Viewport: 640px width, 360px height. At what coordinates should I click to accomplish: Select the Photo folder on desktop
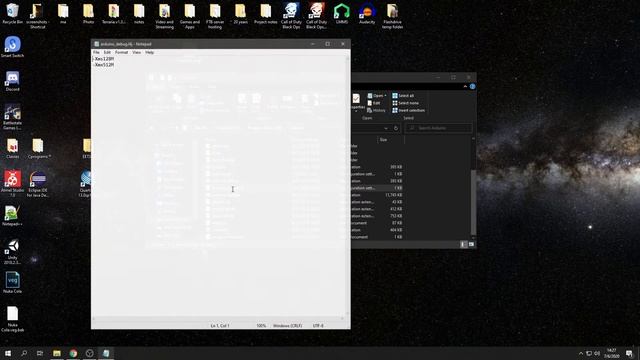pos(88,14)
